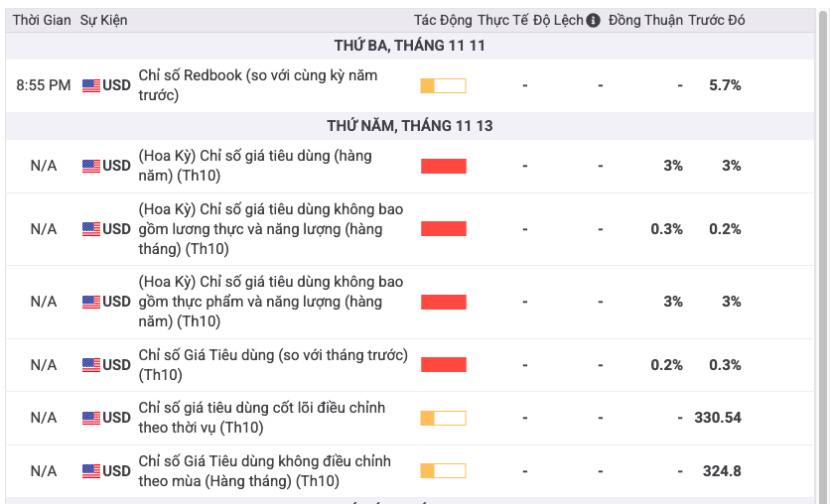The image size is (830, 504).
Task: Click the red high-impact bar for annual CPI
Action: 443,166
